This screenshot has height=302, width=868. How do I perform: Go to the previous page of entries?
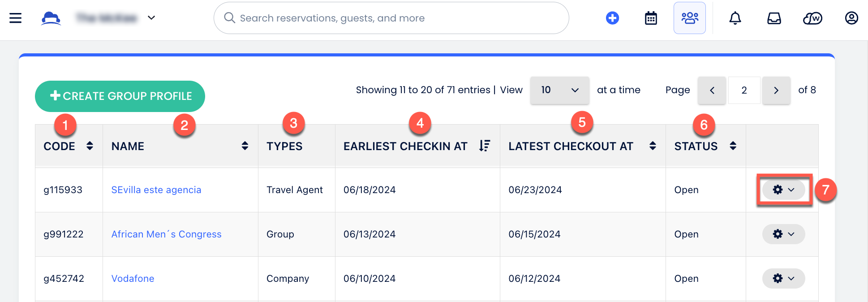[x=712, y=90]
